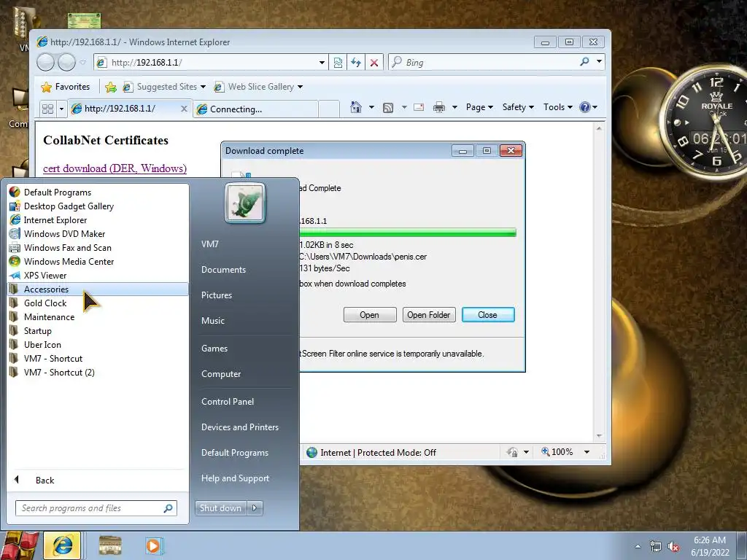Open Desktop Gadget Gallery
The image size is (747, 560).
(x=98, y=206)
